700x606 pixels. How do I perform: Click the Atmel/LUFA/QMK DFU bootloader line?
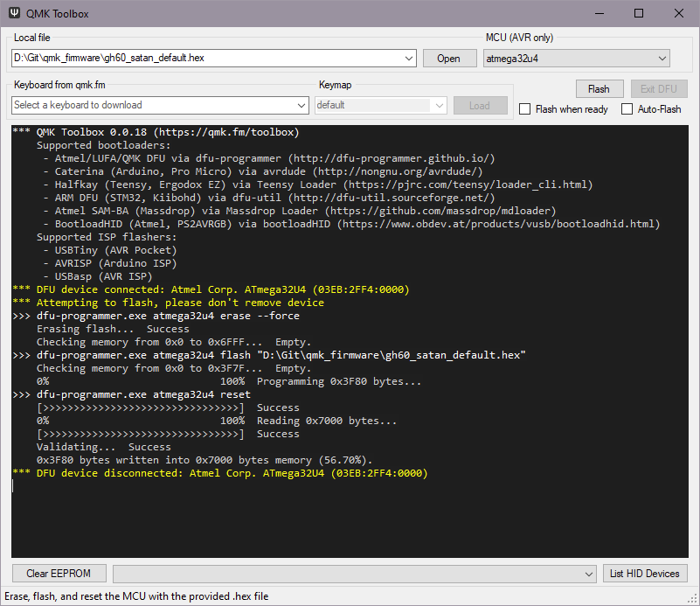(269, 158)
